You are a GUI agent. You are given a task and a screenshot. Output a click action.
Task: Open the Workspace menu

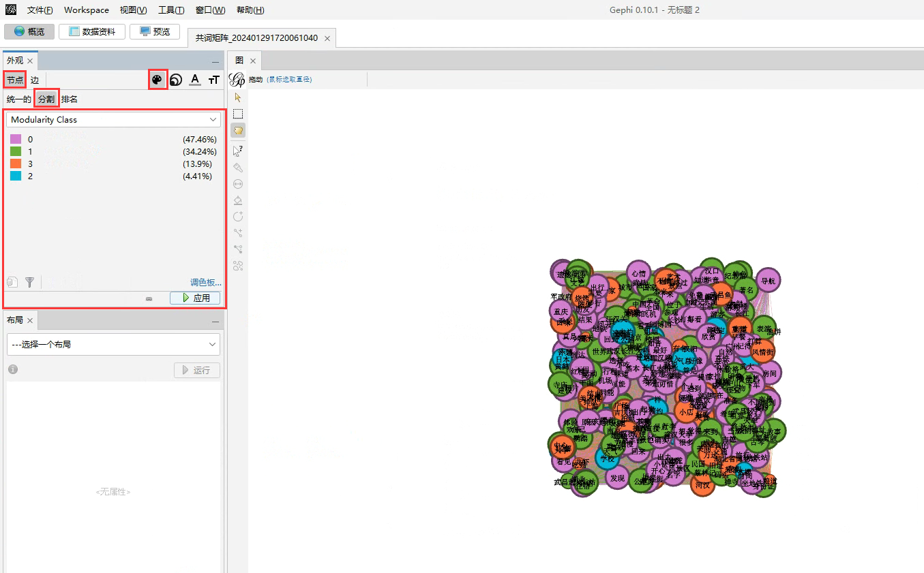pyautogui.click(x=87, y=10)
